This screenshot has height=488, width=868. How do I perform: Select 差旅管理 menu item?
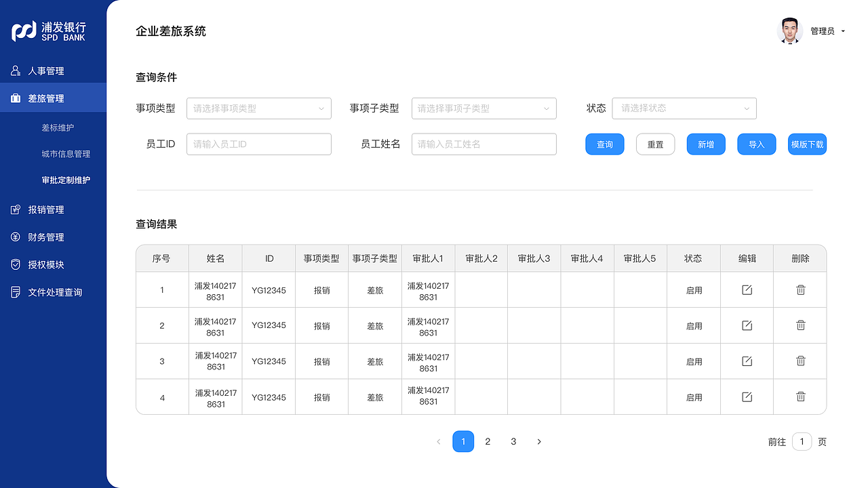(x=53, y=98)
